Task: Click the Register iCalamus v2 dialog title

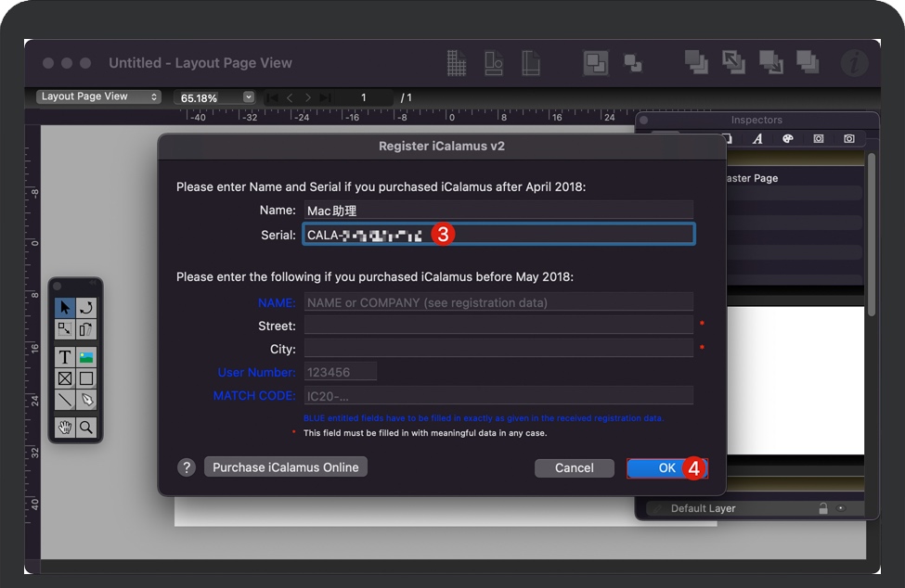Action: pyautogui.click(x=442, y=147)
